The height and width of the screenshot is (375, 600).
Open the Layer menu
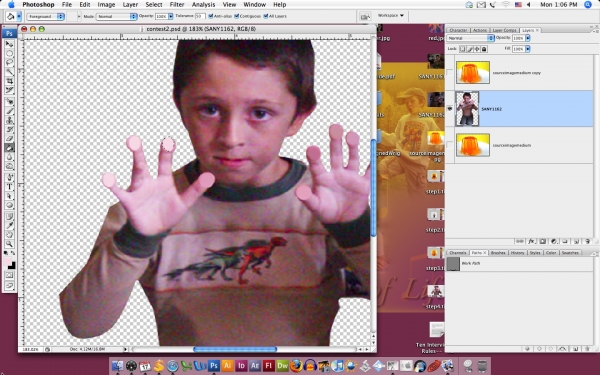[130, 5]
